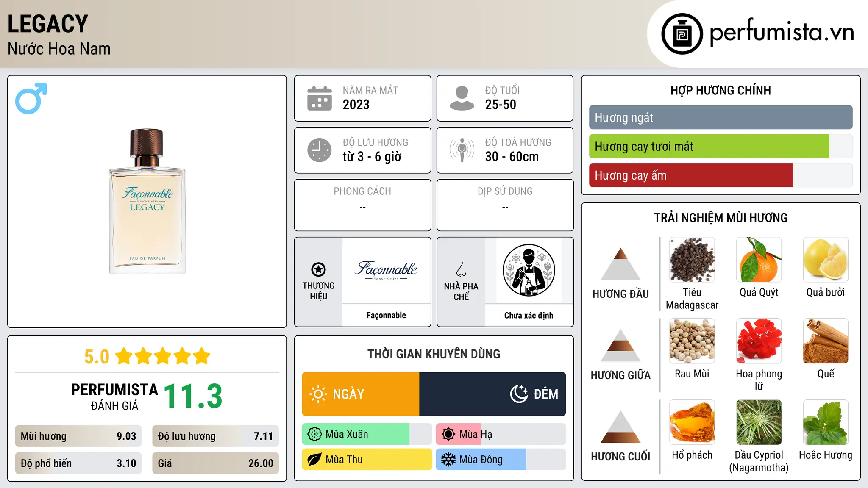Click the launch year value 2023

pyautogui.click(x=356, y=105)
